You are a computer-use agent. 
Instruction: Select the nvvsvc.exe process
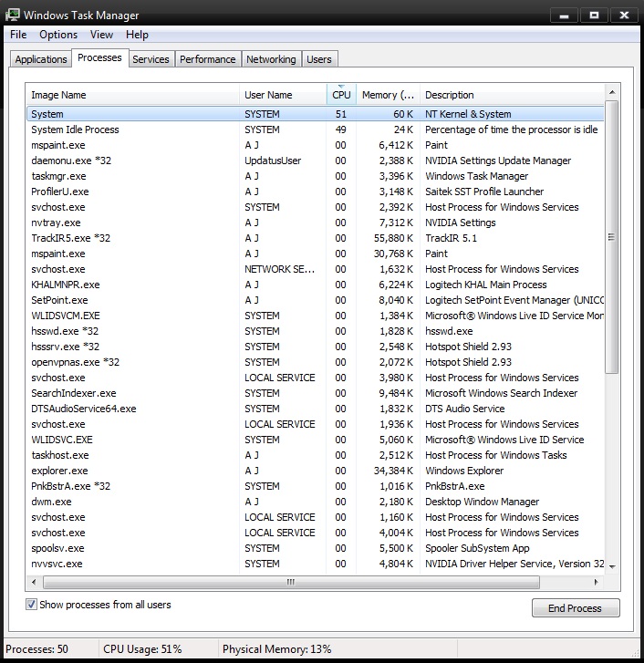[x=315, y=564]
